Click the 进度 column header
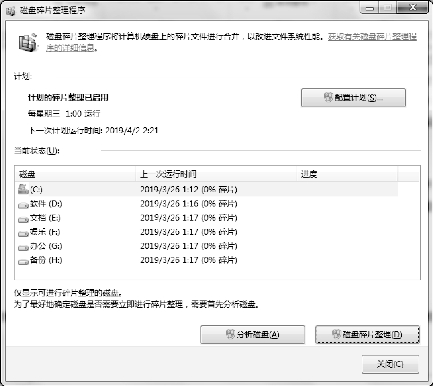The width and height of the screenshot is (433, 386). click(x=347, y=174)
